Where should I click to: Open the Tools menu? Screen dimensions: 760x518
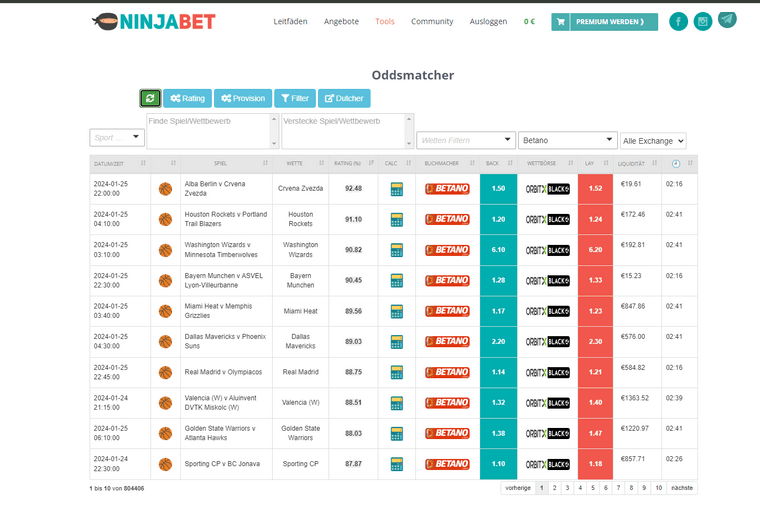[385, 21]
